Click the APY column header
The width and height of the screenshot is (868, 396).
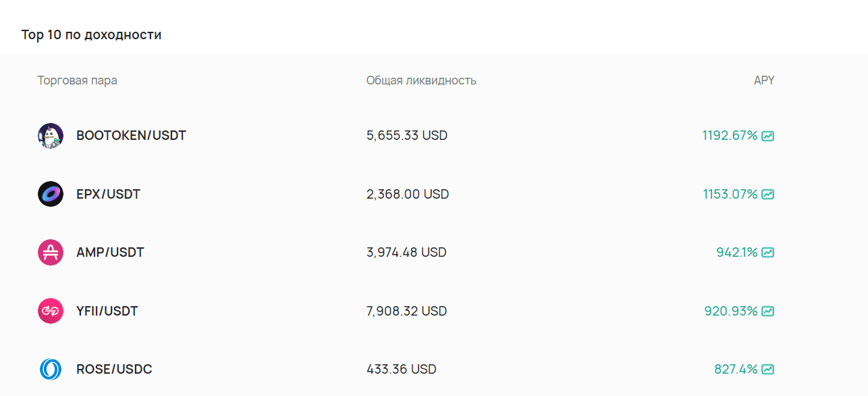pos(764,80)
